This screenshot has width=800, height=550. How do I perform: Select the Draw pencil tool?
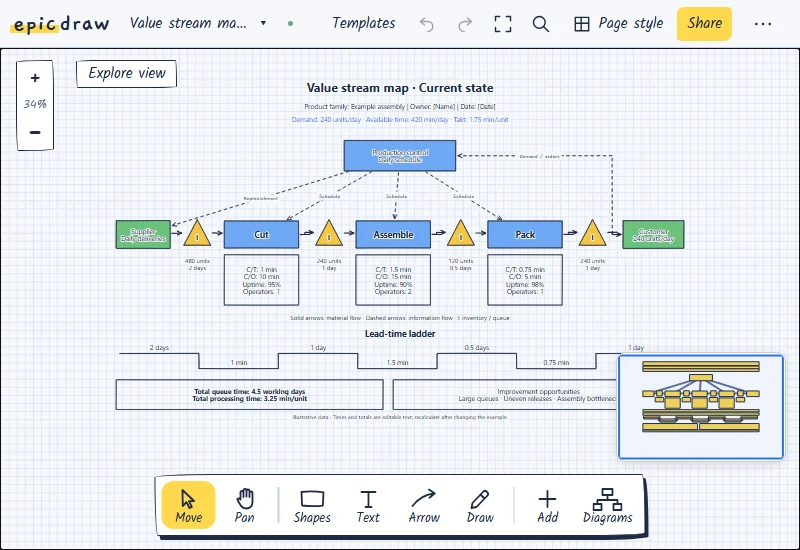480,505
